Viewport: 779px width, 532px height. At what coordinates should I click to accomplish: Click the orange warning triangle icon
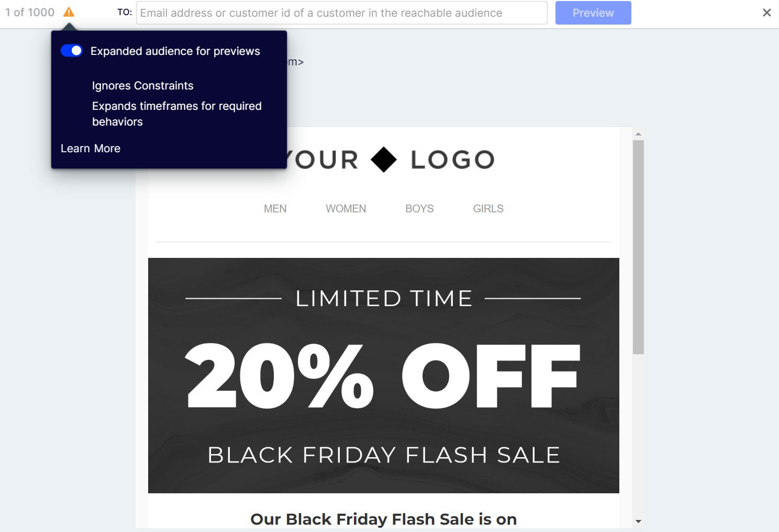[x=69, y=12]
